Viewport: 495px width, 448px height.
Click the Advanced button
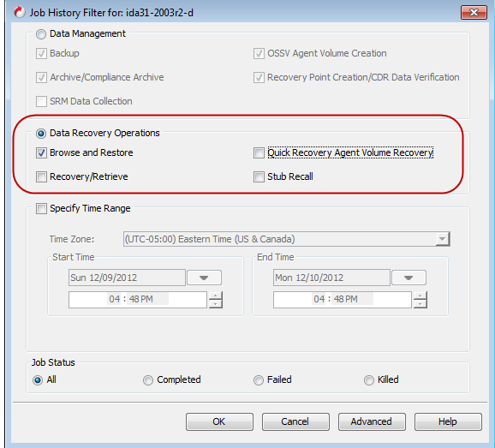click(372, 421)
